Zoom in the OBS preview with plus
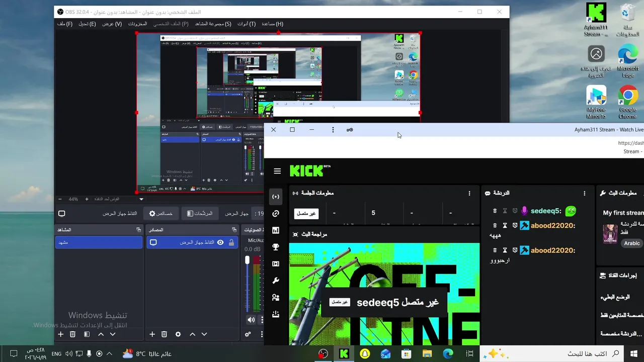 coord(87,199)
